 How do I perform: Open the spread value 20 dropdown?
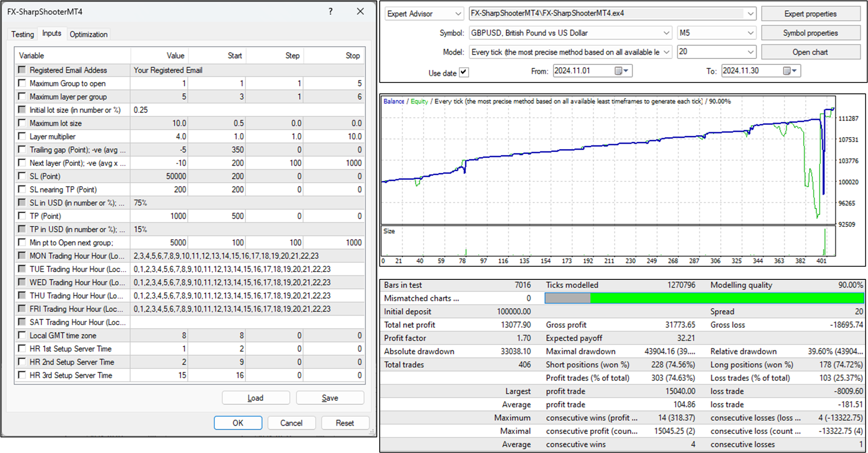click(x=750, y=52)
